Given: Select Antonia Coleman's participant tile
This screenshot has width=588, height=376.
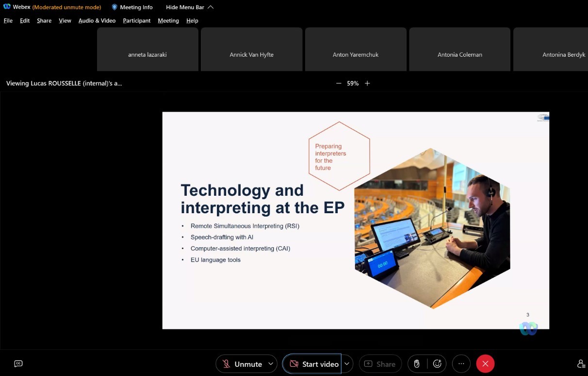Looking at the screenshot, I should click(459, 49).
